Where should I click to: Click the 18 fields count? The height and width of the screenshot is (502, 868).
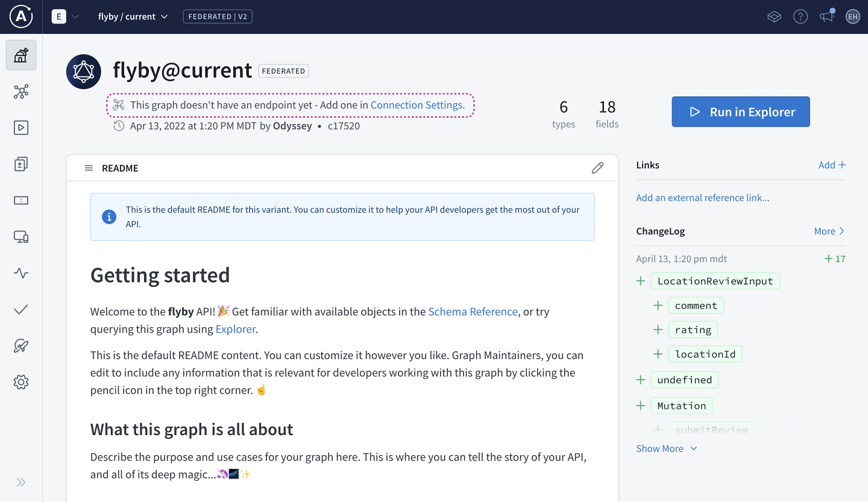coord(608,114)
